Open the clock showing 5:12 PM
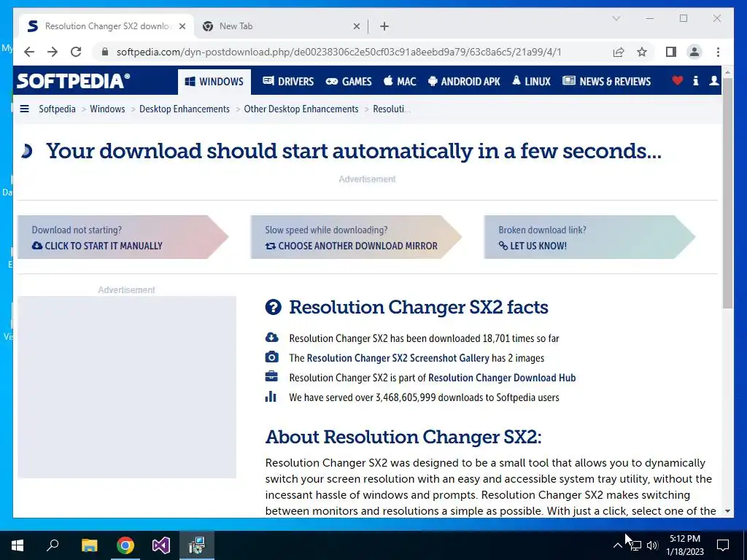Image resolution: width=747 pixels, height=560 pixels. (x=685, y=545)
